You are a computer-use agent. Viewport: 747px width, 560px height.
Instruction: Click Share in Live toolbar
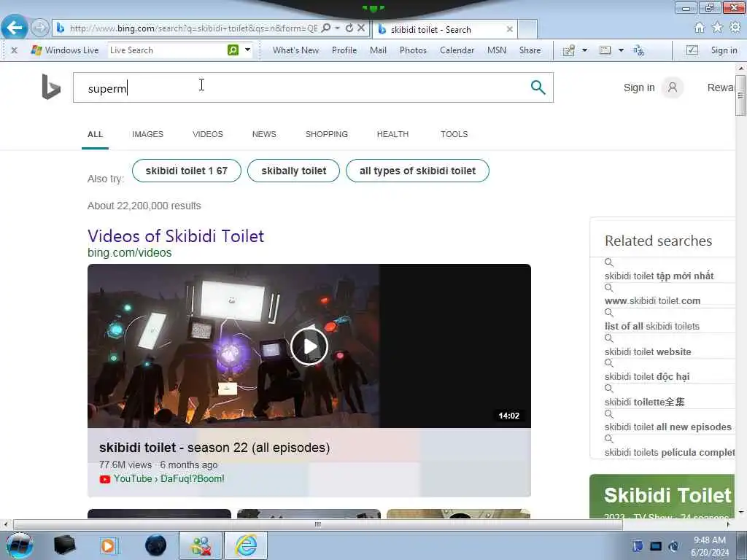[x=530, y=50]
